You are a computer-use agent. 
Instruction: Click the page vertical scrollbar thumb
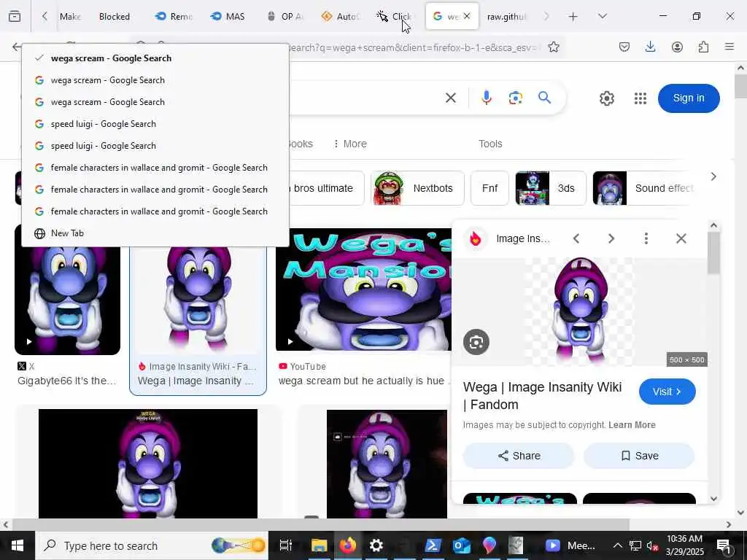pyautogui.click(x=740, y=87)
